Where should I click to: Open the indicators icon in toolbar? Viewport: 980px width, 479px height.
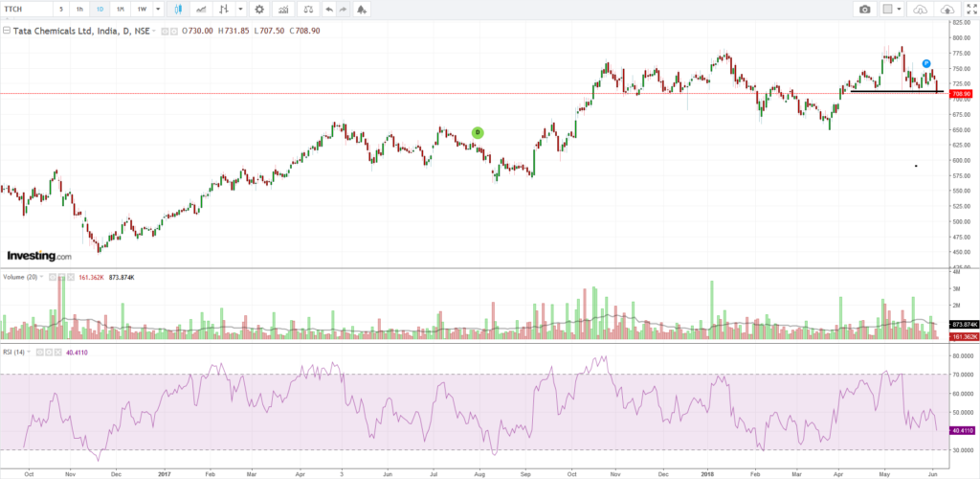[283, 10]
